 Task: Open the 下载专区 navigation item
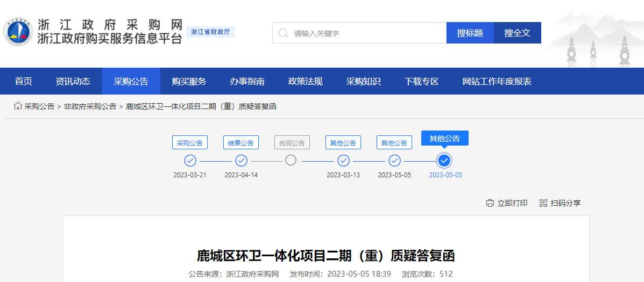point(421,81)
